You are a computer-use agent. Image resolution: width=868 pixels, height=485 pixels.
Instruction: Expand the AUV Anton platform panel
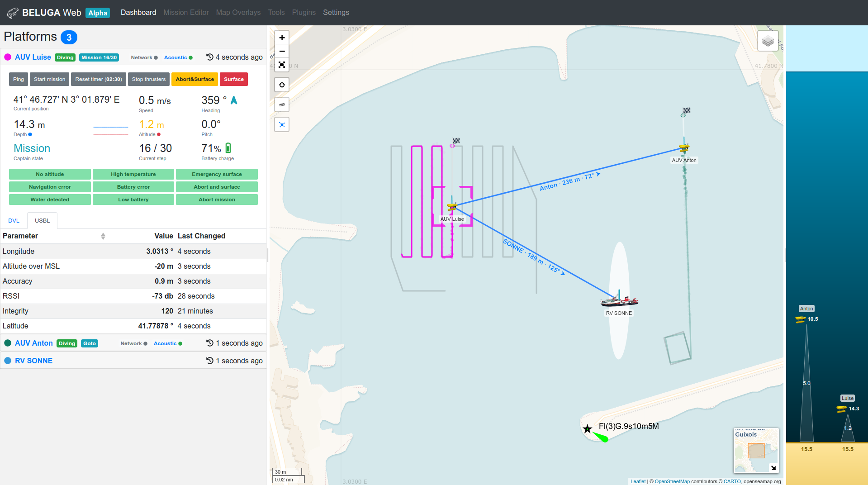click(34, 343)
